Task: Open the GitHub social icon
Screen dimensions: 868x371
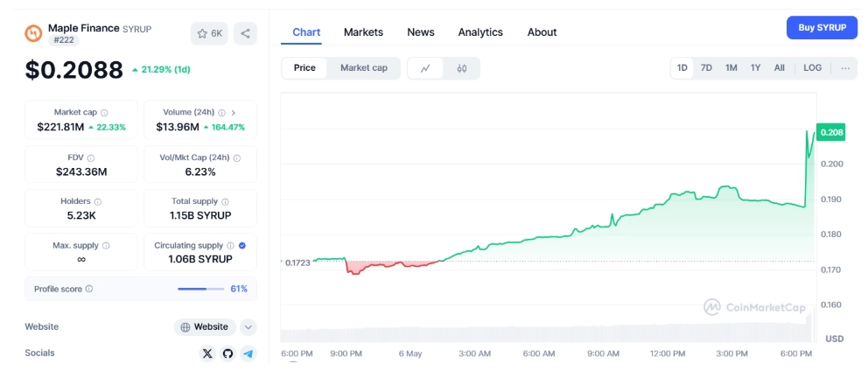Action: (x=227, y=353)
